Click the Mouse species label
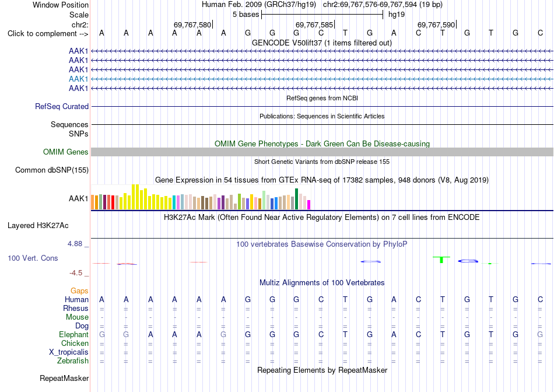 pos(77,317)
